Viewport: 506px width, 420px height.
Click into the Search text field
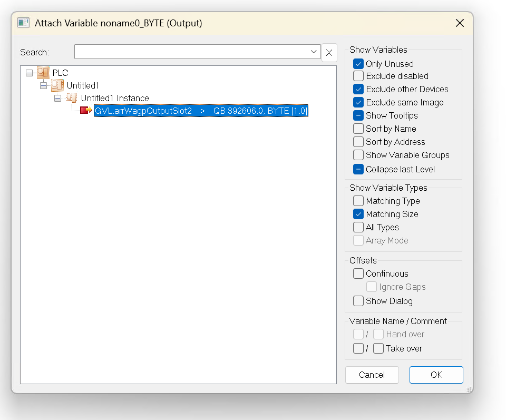(x=191, y=52)
